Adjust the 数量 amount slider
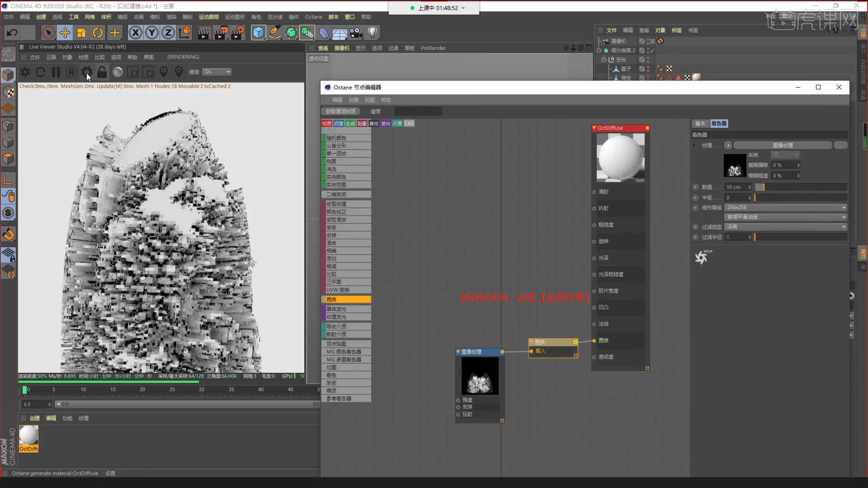The height and width of the screenshot is (488, 868). (x=801, y=187)
